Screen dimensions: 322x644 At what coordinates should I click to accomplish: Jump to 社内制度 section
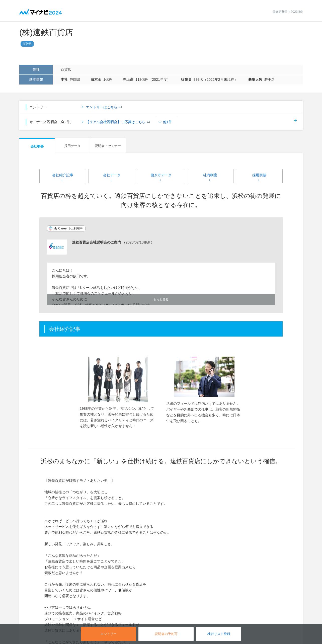click(210, 176)
